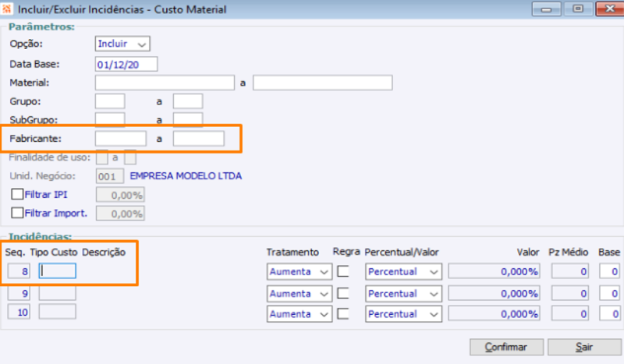Open Tratamento dropdown for sequence 8
This screenshot has width=624, height=364.
[x=300, y=272]
